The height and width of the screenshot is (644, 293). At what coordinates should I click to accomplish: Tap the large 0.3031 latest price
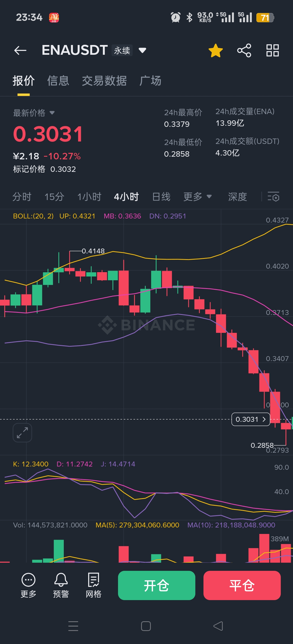(x=48, y=134)
